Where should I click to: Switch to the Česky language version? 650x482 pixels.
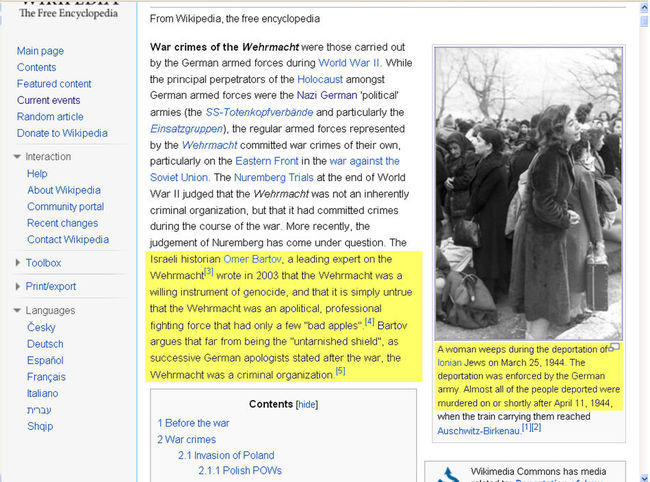pyautogui.click(x=41, y=327)
